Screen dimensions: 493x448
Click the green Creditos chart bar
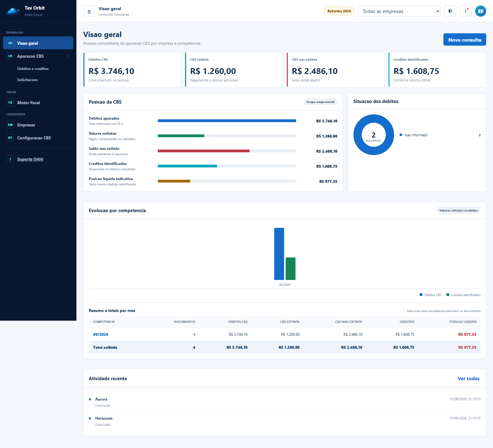[x=291, y=269]
